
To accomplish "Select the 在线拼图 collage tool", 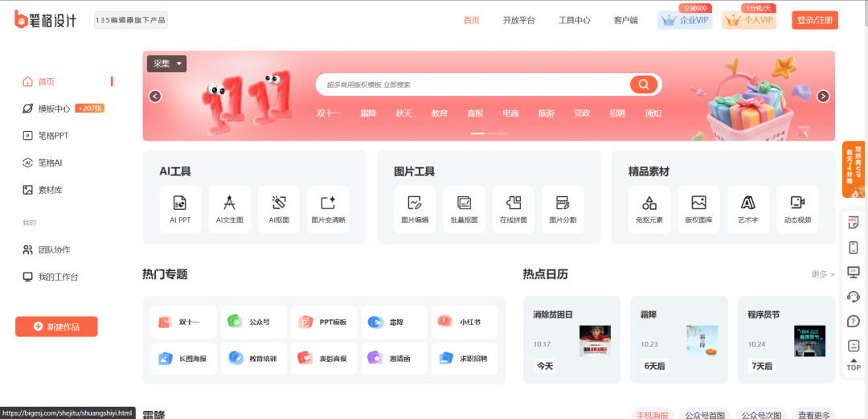I will click(x=513, y=207).
